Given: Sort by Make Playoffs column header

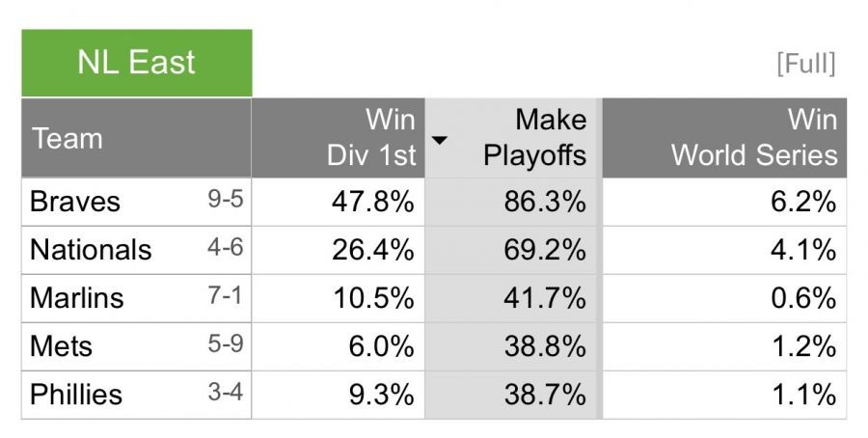Looking at the screenshot, I should point(534,137).
